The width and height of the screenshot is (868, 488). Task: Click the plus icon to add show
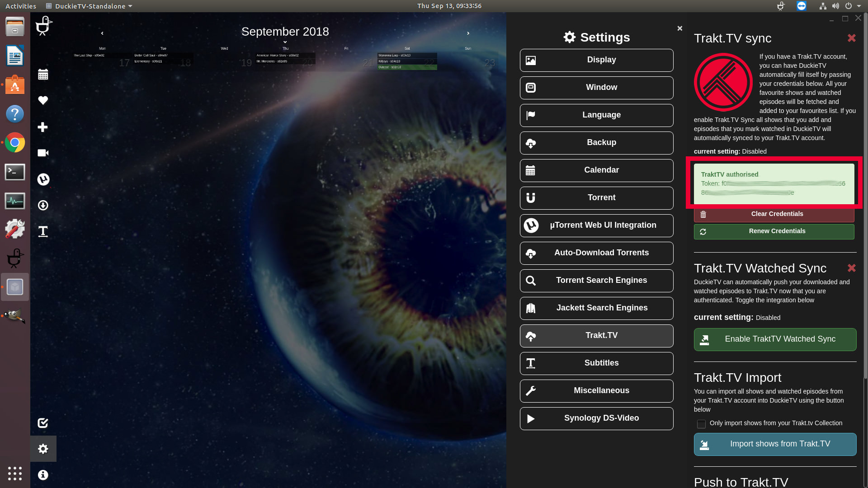coord(43,127)
